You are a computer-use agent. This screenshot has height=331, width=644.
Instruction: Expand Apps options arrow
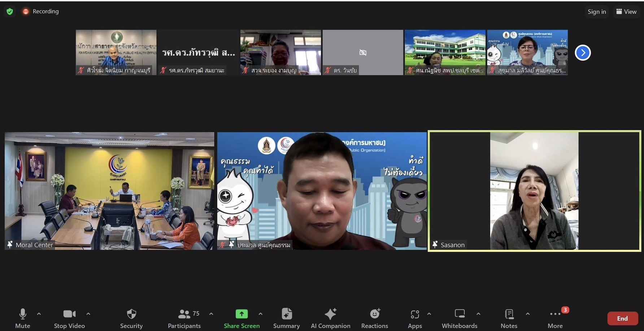[429, 314]
